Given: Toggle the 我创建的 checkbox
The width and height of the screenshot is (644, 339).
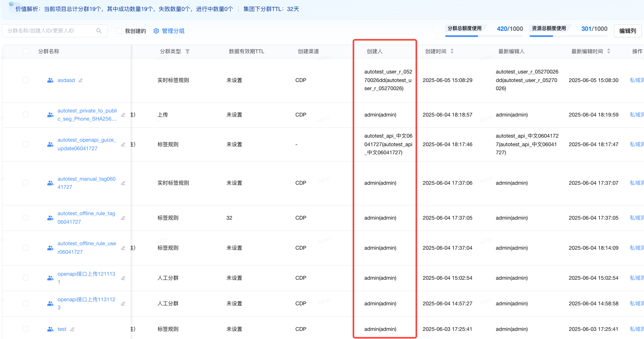Looking at the screenshot, I should tap(119, 31).
